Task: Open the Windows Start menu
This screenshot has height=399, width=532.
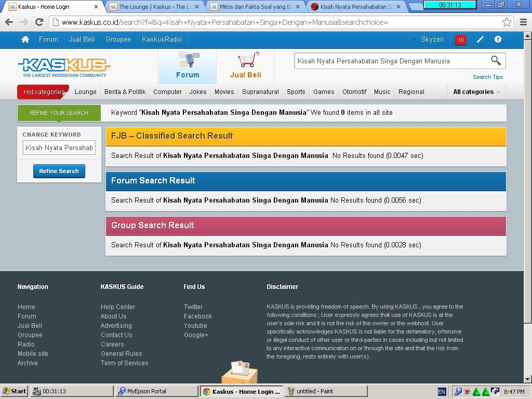Action: (14, 391)
